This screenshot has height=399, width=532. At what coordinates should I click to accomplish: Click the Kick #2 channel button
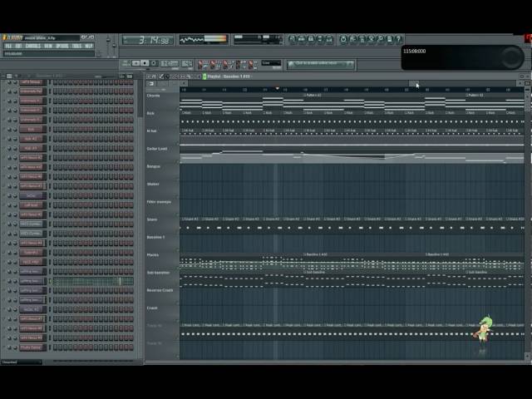(32, 139)
